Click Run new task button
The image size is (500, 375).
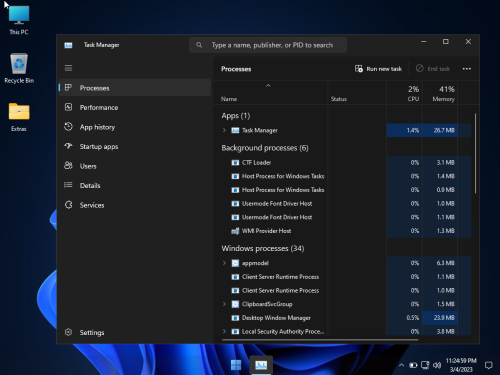(378, 69)
